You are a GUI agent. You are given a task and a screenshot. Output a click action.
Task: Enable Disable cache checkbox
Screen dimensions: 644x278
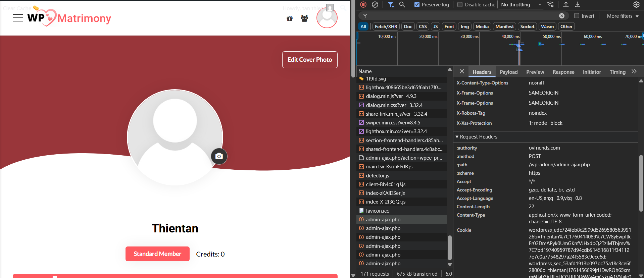[460, 5]
